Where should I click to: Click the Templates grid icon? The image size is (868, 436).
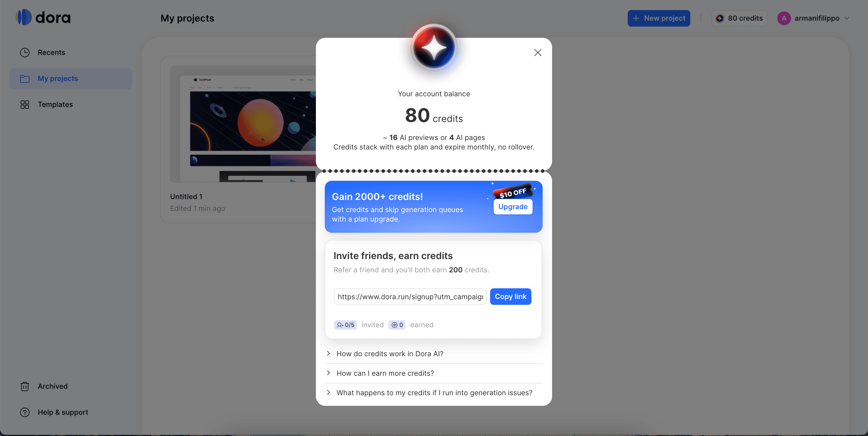pyautogui.click(x=25, y=105)
